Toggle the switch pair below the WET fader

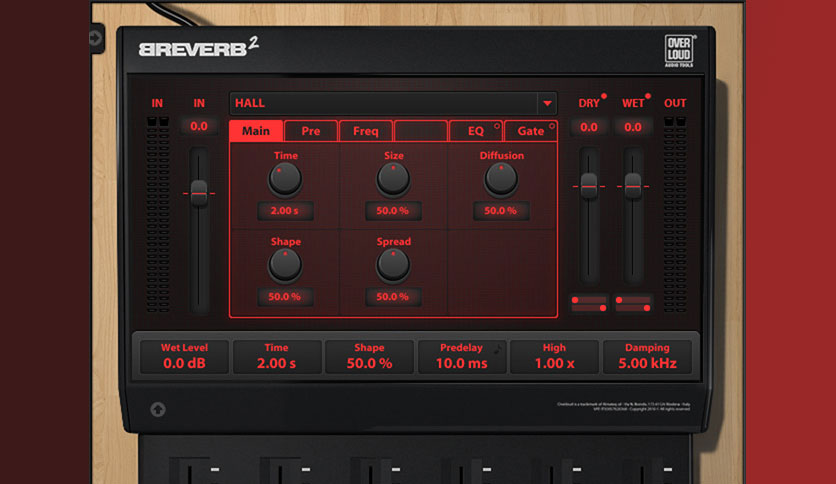[633, 304]
